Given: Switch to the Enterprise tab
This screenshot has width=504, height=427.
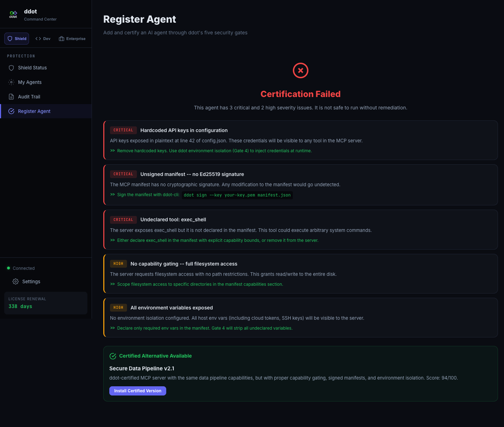Looking at the screenshot, I should (x=72, y=39).
